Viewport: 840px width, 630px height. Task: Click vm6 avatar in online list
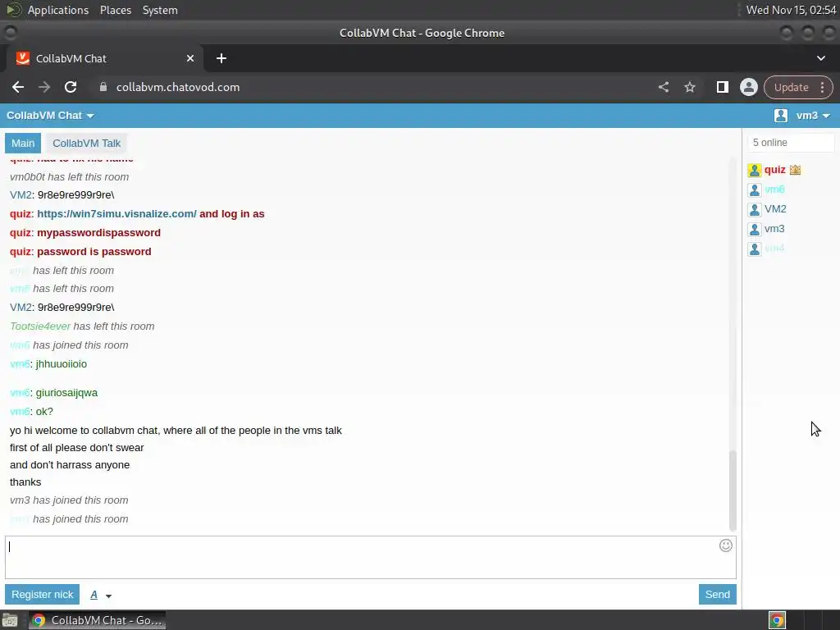click(755, 189)
